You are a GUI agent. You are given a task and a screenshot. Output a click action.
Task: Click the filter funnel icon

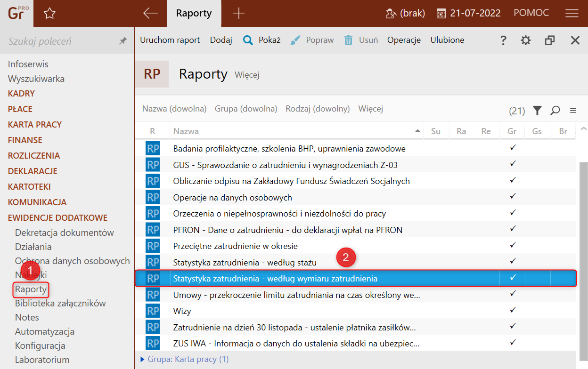tap(537, 111)
